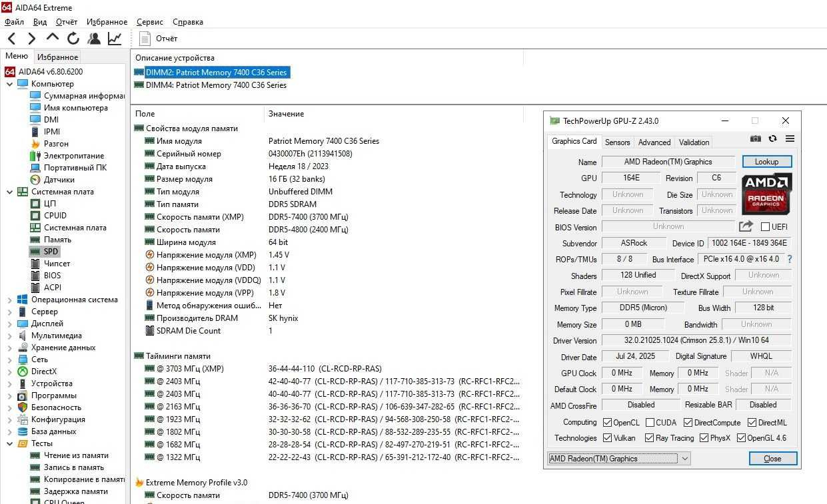Screen dimensions: 827x504
Task: Select Портативный ПК tree item
Action: click(x=68, y=168)
